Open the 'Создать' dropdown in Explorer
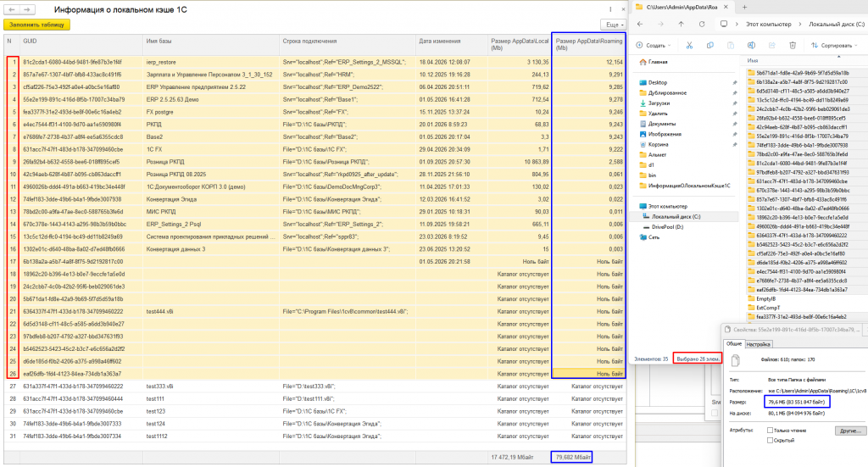Image resolution: width=868 pixels, height=467 pixels. (x=654, y=46)
